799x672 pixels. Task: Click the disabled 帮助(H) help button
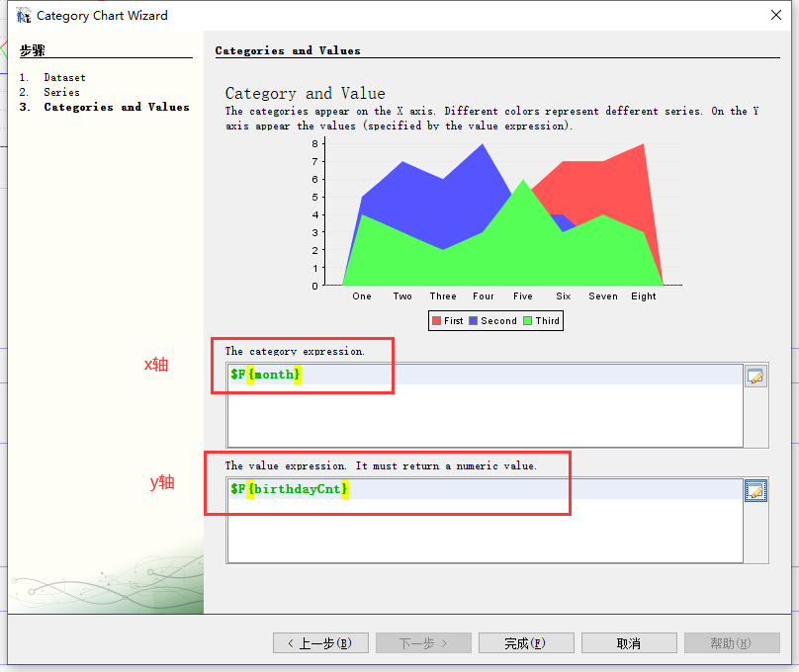[732, 643]
